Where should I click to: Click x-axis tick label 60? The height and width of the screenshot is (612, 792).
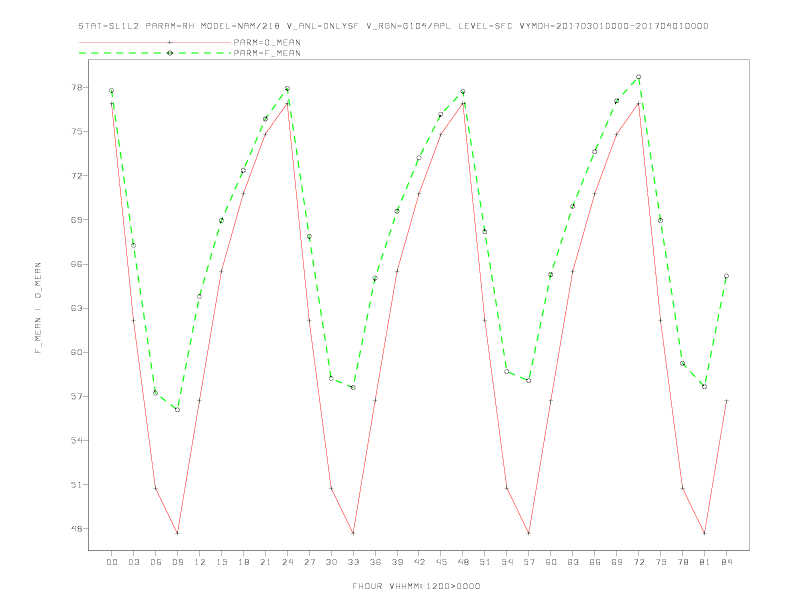551,562
